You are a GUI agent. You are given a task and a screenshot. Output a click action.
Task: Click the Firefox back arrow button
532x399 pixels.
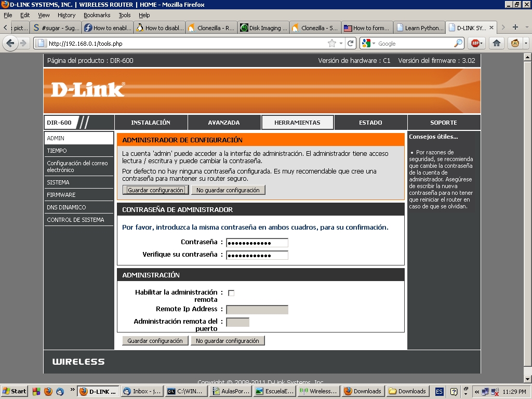[10, 43]
